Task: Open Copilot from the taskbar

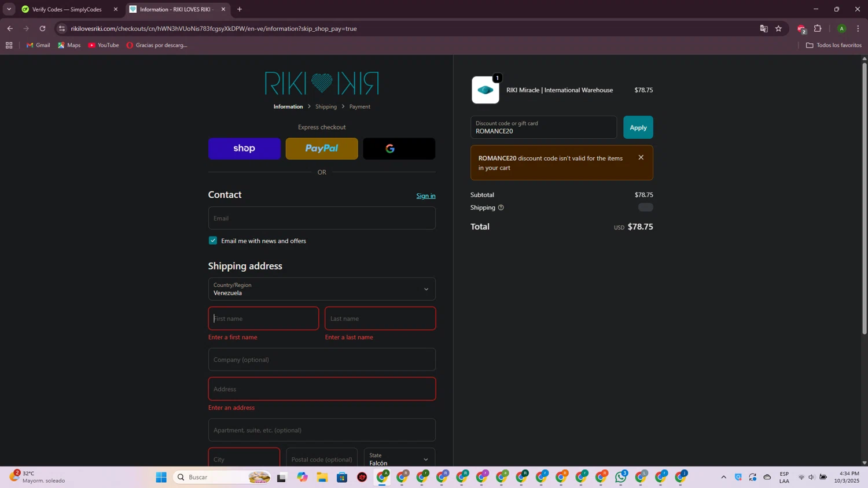Action: (x=303, y=477)
